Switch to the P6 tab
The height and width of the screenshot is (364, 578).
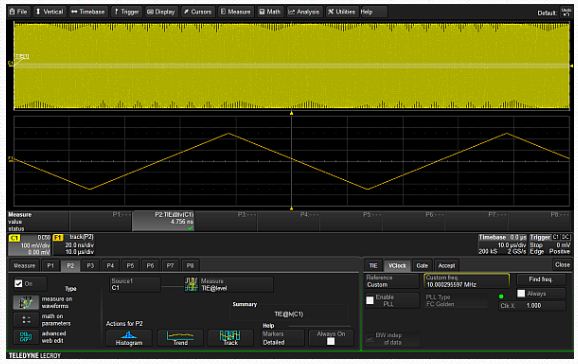pyautogui.click(x=150, y=266)
